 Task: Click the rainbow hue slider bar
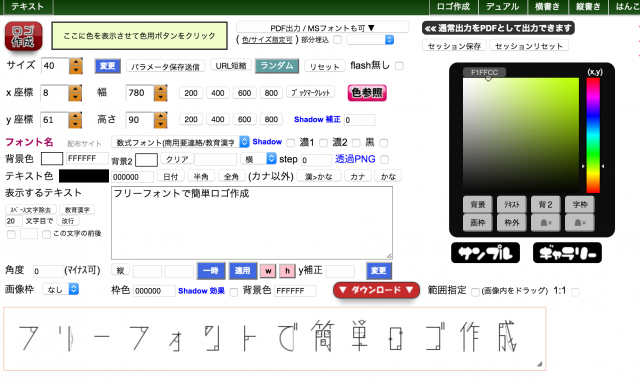click(x=593, y=135)
